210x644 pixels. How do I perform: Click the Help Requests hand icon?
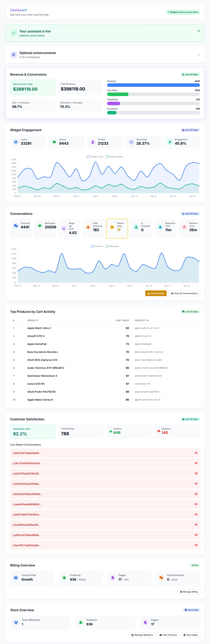coord(88,227)
